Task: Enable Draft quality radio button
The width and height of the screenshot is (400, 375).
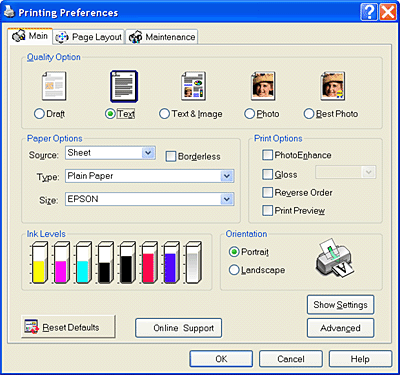Action: click(39, 114)
